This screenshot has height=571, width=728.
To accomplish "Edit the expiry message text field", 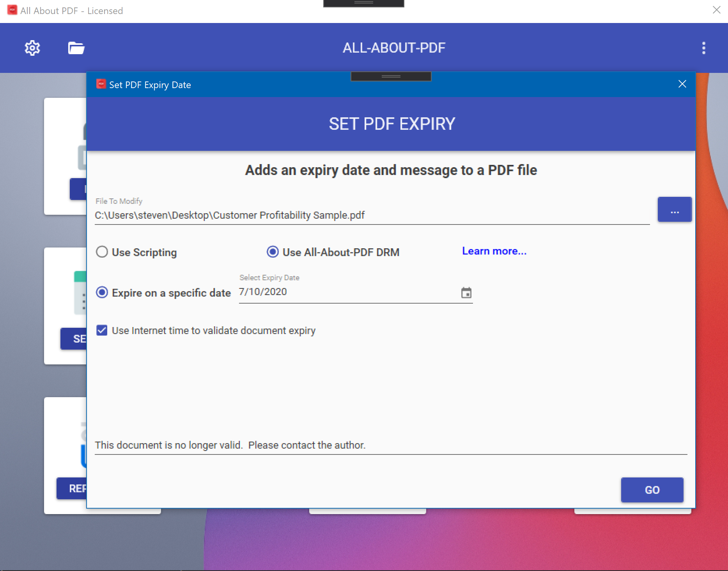I will 391,445.
